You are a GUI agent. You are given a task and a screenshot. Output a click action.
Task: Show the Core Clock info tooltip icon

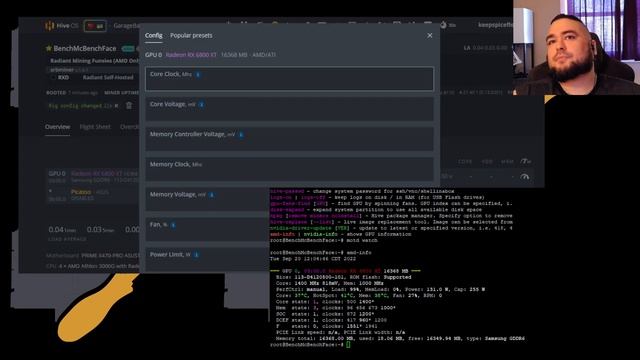[x=198, y=75]
